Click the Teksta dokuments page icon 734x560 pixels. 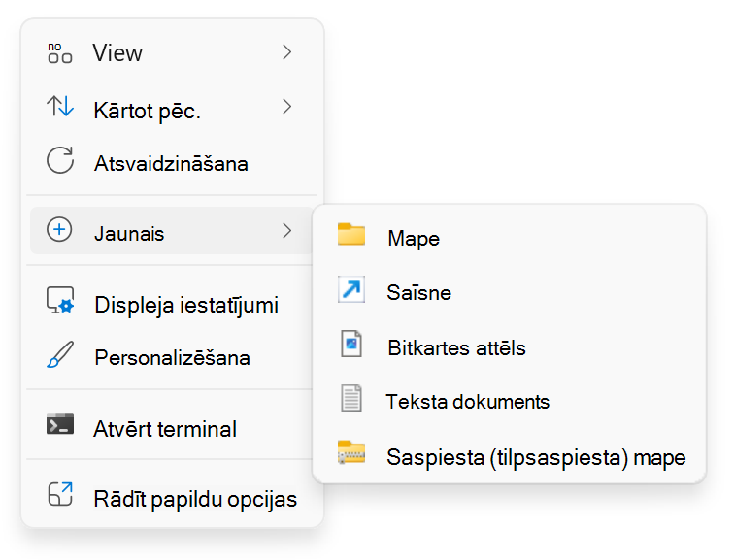[351, 398]
